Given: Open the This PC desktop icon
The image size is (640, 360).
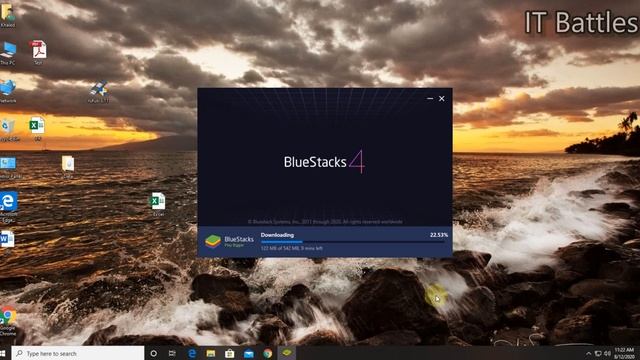Looking at the screenshot, I should [8, 53].
